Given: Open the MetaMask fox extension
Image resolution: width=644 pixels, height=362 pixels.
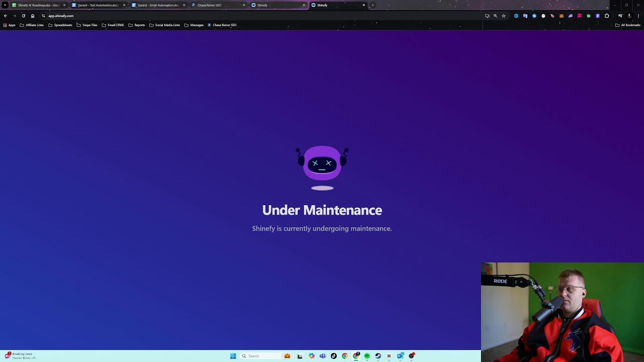Looking at the screenshot, I should [x=561, y=16].
